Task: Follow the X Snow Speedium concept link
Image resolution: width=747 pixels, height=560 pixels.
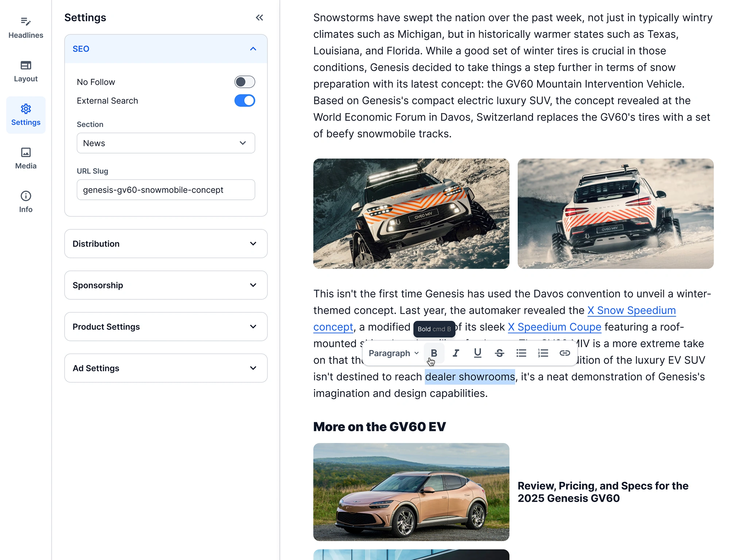Action: pyautogui.click(x=631, y=310)
